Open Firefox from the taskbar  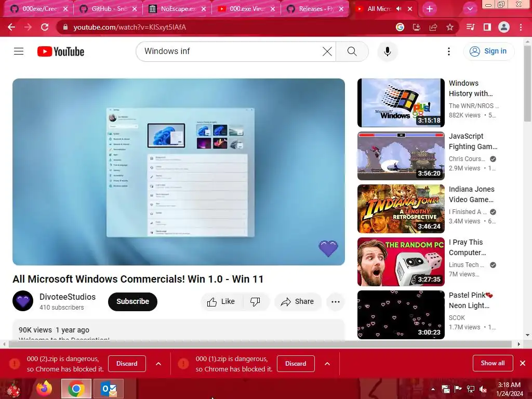pos(44,389)
